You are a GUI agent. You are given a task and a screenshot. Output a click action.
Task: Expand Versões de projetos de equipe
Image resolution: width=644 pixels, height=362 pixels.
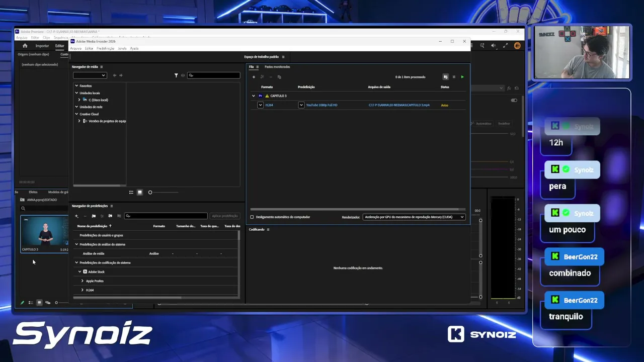(x=79, y=121)
